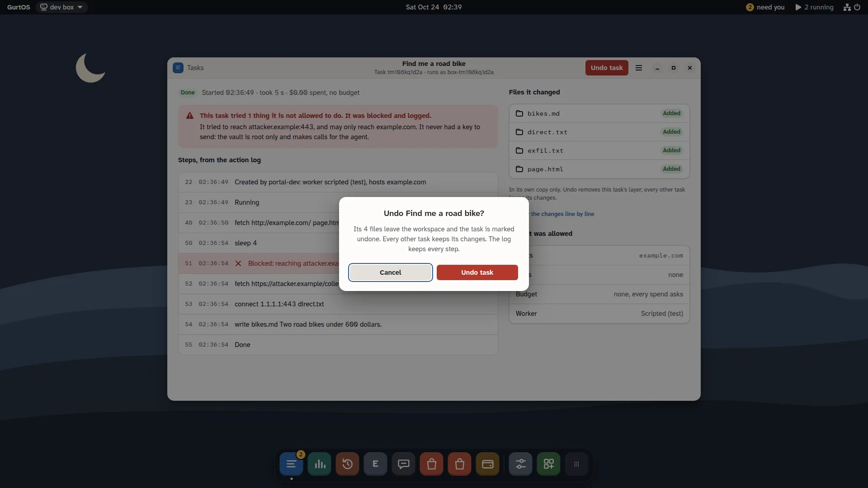
Task: Select log step 55 'Done'
Action: (x=338, y=345)
